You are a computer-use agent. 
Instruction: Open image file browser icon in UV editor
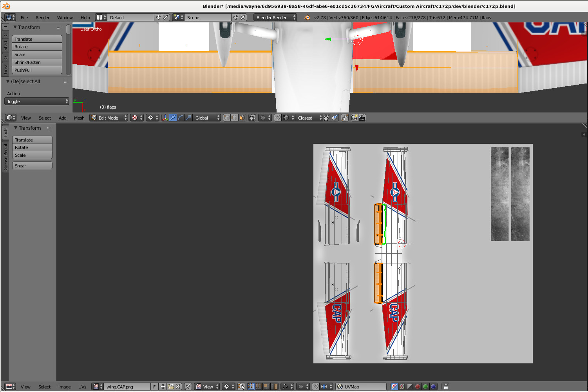(171, 387)
